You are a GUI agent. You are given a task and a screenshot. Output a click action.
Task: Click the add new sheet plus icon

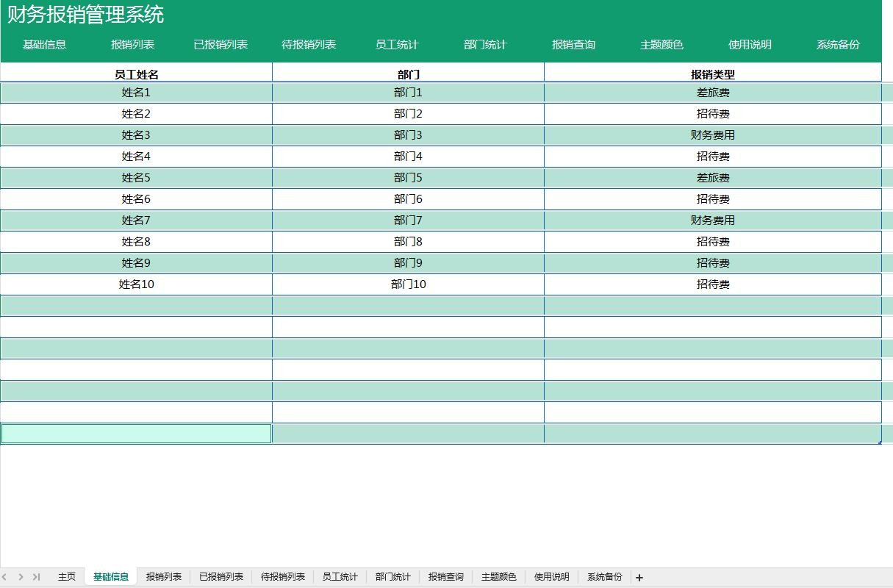(639, 578)
